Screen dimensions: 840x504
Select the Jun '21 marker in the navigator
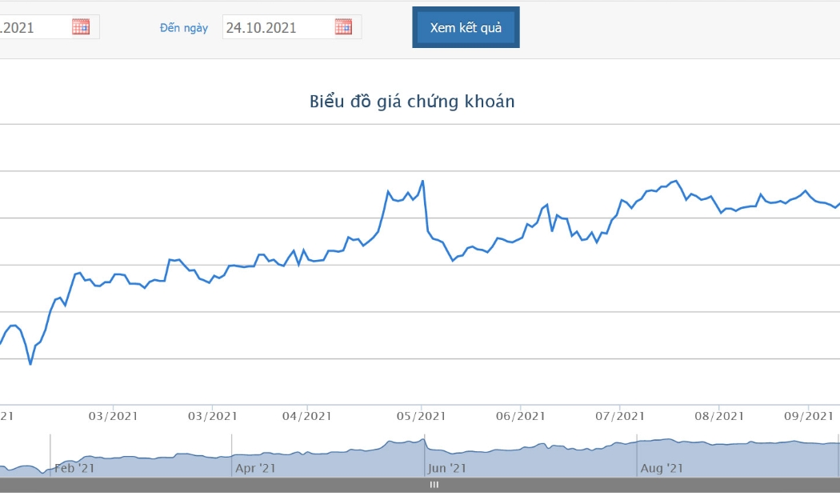tap(446, 468)
